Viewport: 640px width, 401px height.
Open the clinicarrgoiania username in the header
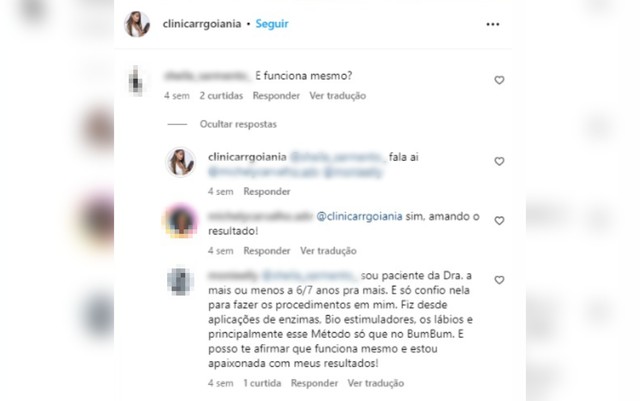pos(202,24)
